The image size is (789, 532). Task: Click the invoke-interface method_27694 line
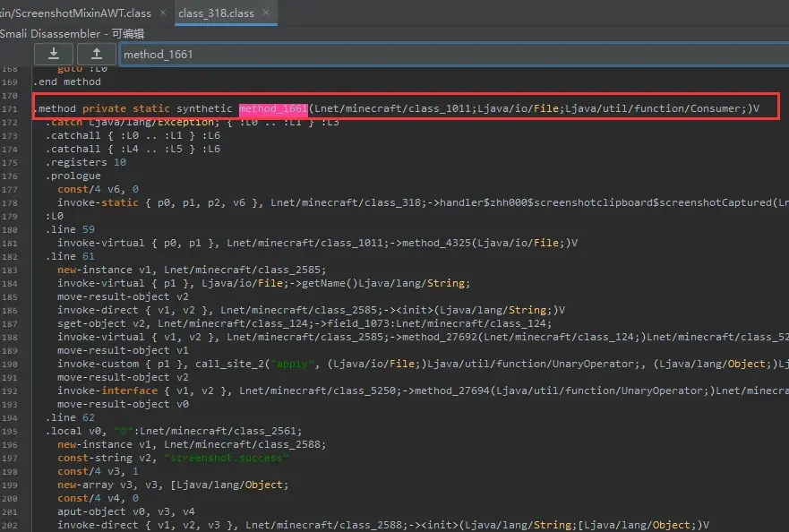423,390
